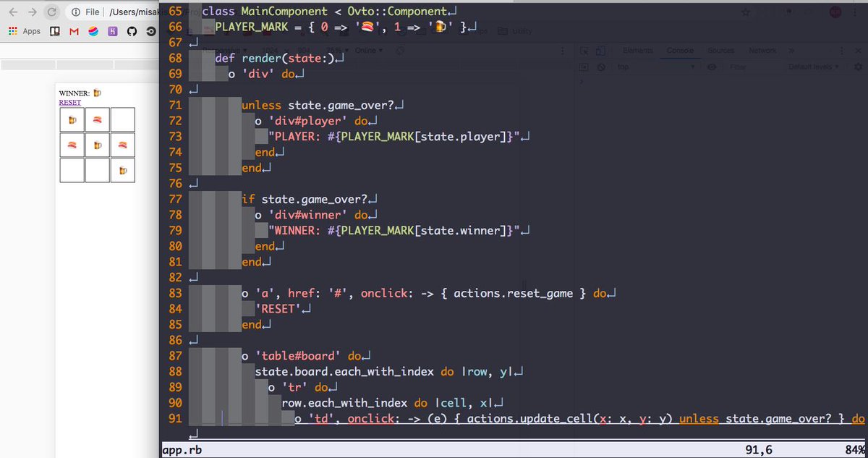Click the empty top-right board cell
Screen dimensions: 868x458
click(x=122, y=119)
